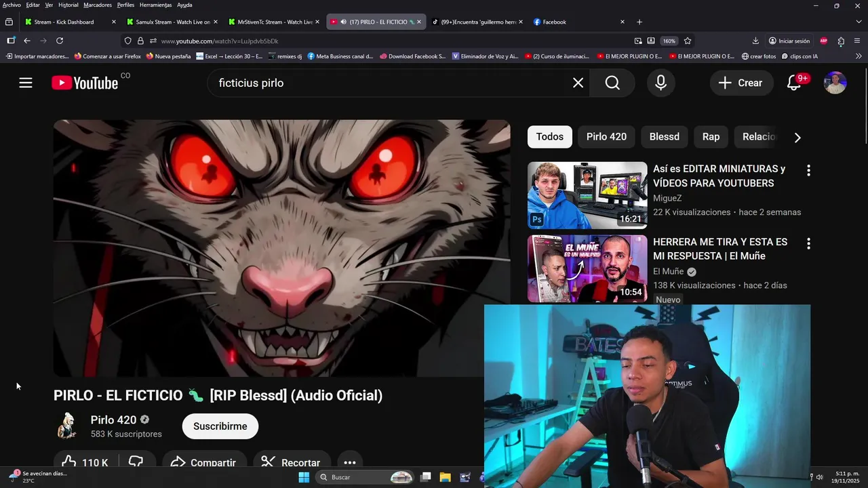Open the Archivo menu

tap(12, 5)
